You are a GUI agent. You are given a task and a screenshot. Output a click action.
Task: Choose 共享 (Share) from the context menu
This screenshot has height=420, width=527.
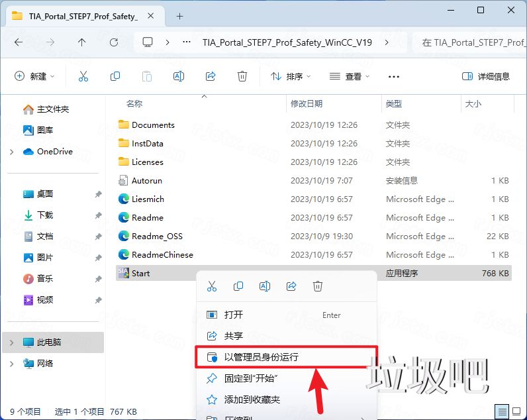(287, 336)
